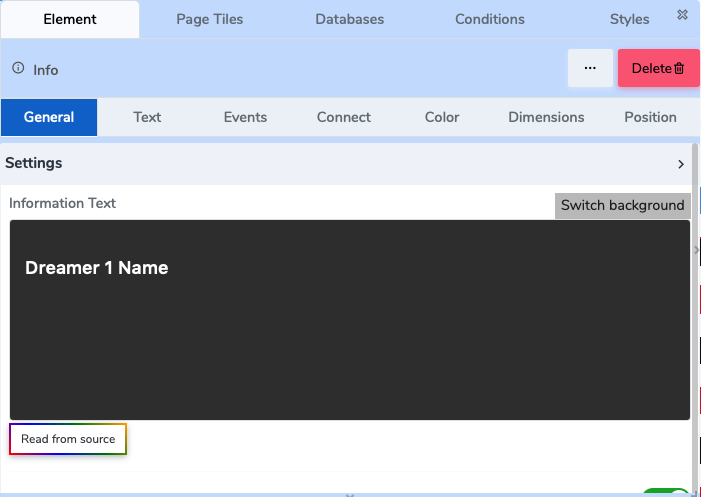Click the Read from source button
701x497 pixels.
click(x=68, y=439)
